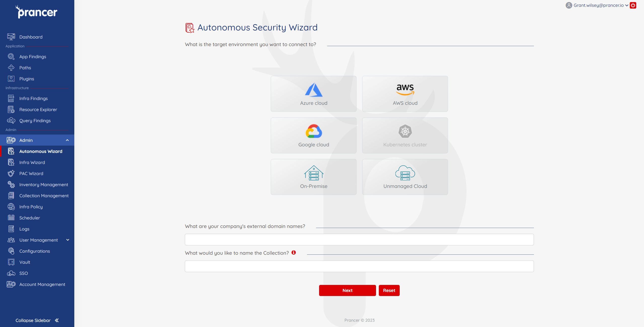The image size is (644, 327).
Task: Focus the Collection name input field
Action: (x=359, y=266)
